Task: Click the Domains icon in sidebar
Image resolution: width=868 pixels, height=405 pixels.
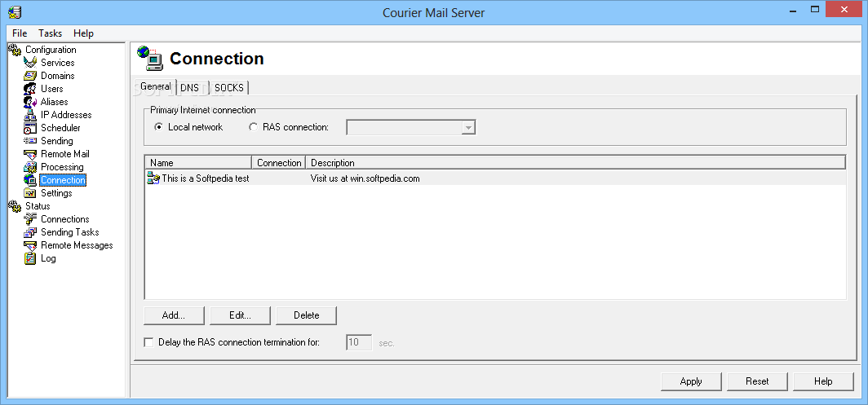Action: [30, 76]
